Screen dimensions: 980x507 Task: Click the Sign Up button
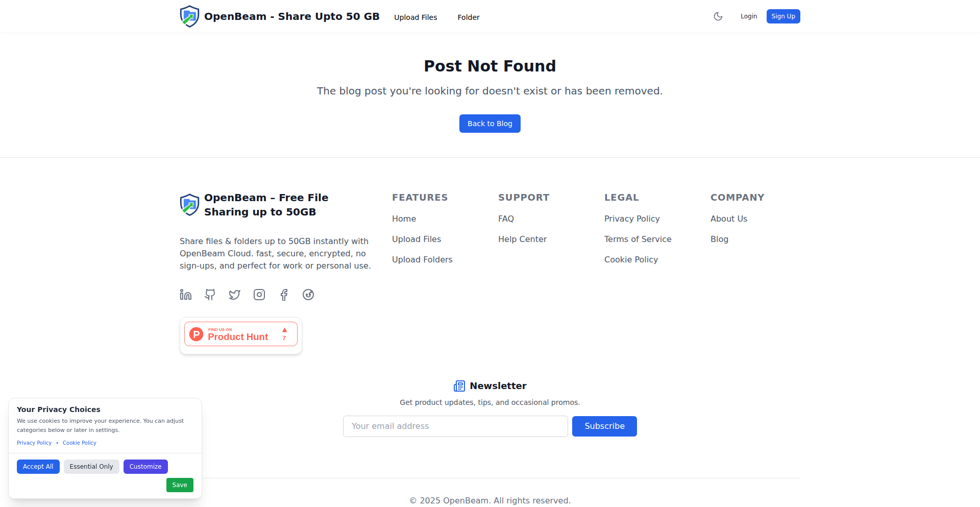783,16
